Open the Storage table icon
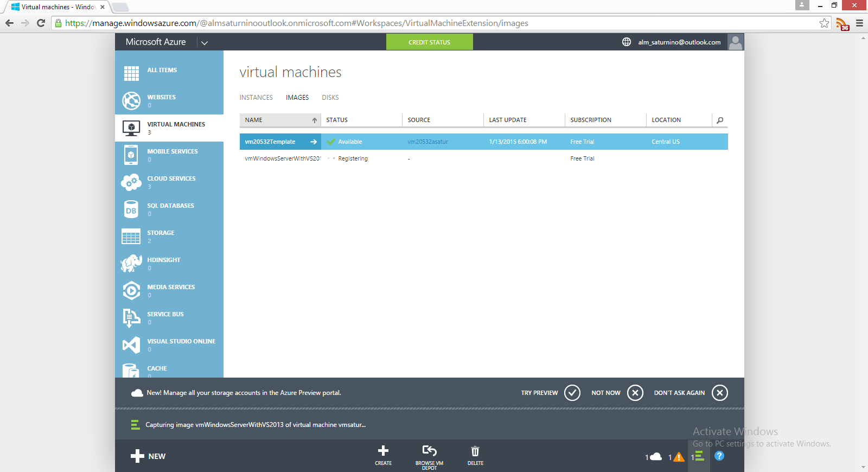This screenshot has width=868, height=472. point(131,237)
